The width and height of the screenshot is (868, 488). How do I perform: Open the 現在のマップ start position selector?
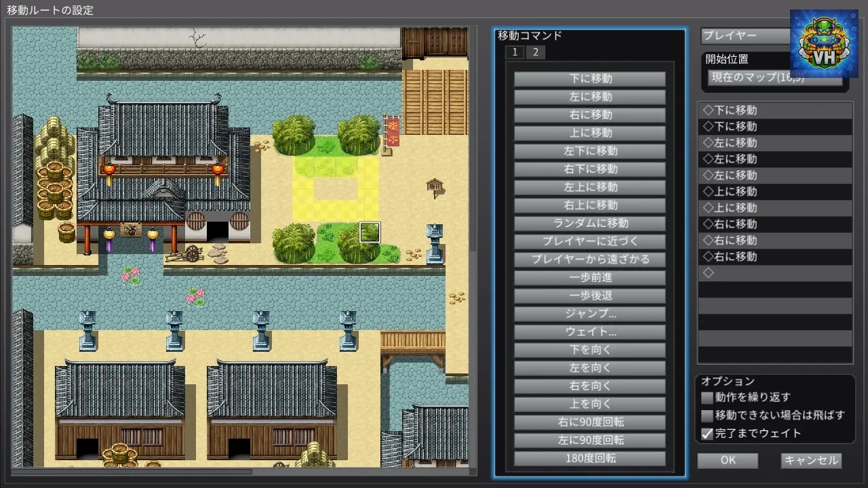click(774, 77)
